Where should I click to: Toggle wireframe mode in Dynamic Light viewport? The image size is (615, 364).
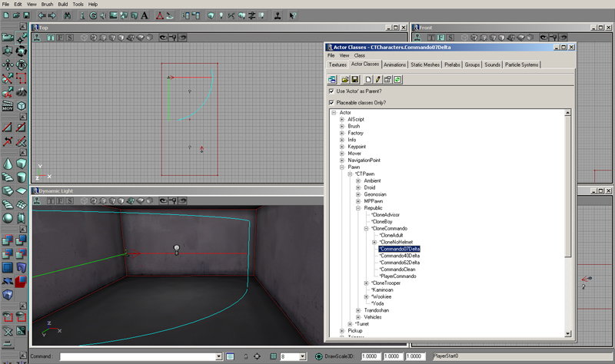tap(84, 201)
